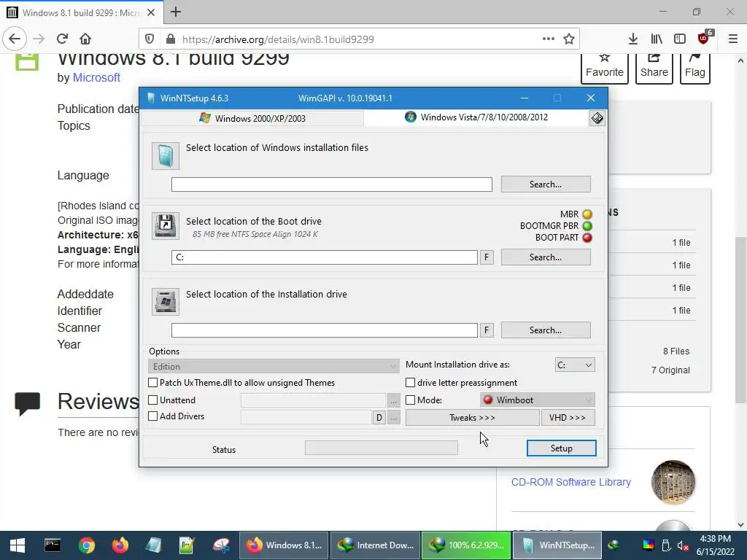This screenshot has height=560, width=747.
Task: Click F button beside Installation drive field
Action: coord(487,330)
